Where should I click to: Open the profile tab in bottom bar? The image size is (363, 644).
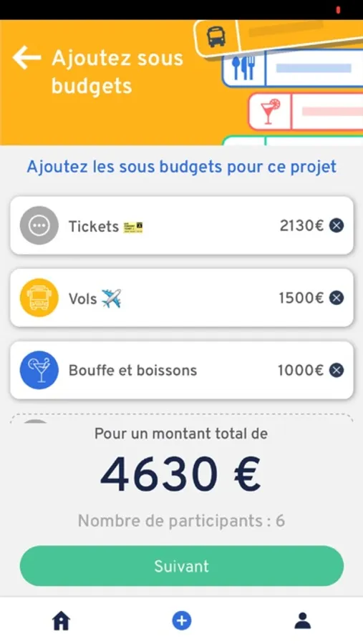point(303,620)
